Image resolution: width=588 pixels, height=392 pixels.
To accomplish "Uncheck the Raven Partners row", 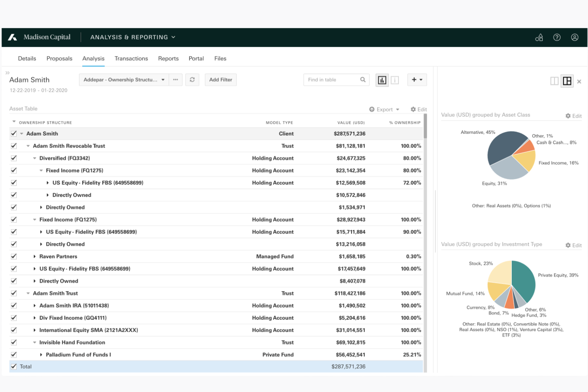I will pos(14,256).
